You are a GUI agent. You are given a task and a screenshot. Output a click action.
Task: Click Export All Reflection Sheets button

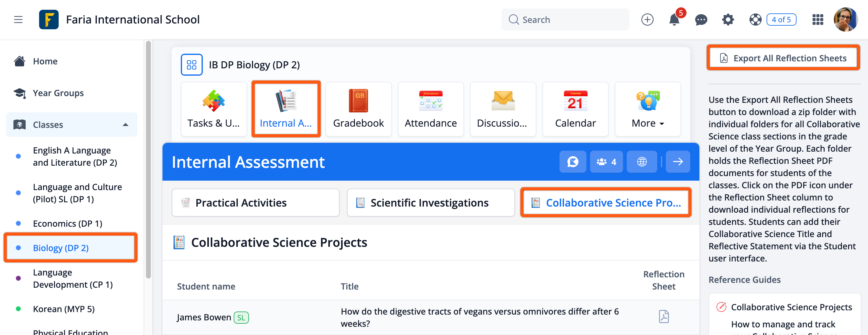783,58
